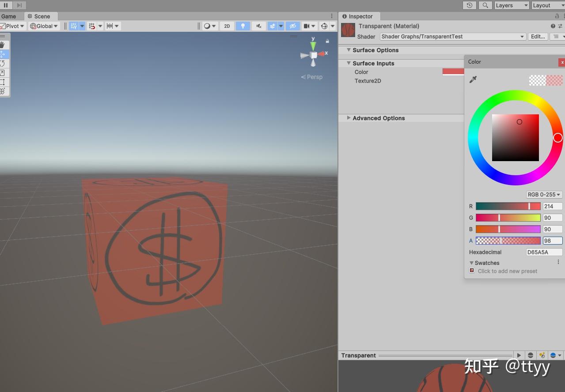
Task: Click the snap magnet icon in the toolbar
Action: click(91, 26)
